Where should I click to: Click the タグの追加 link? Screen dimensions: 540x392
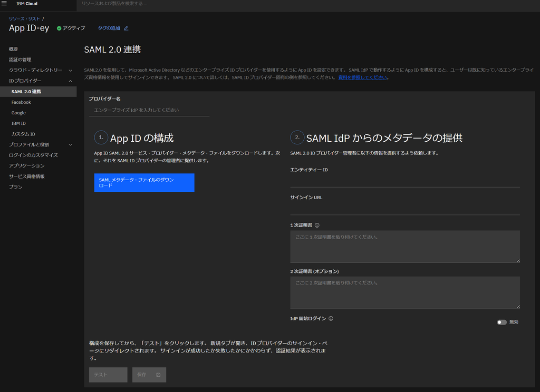[x=109, y=28]
